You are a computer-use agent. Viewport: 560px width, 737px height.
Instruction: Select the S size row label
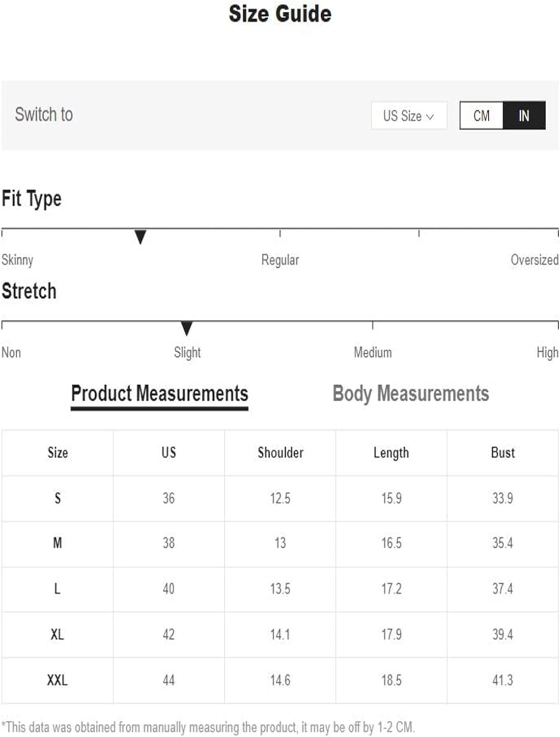pyautogui.click(x=57, y=498)
